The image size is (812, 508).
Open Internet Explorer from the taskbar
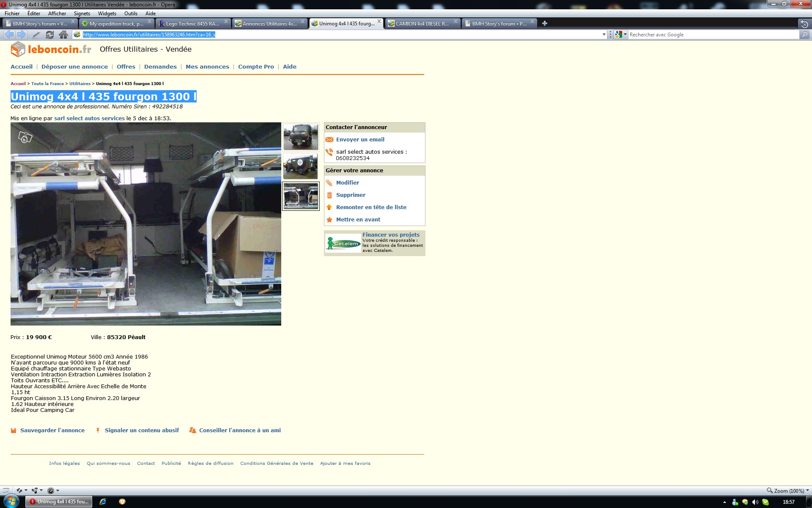(103, 502)
